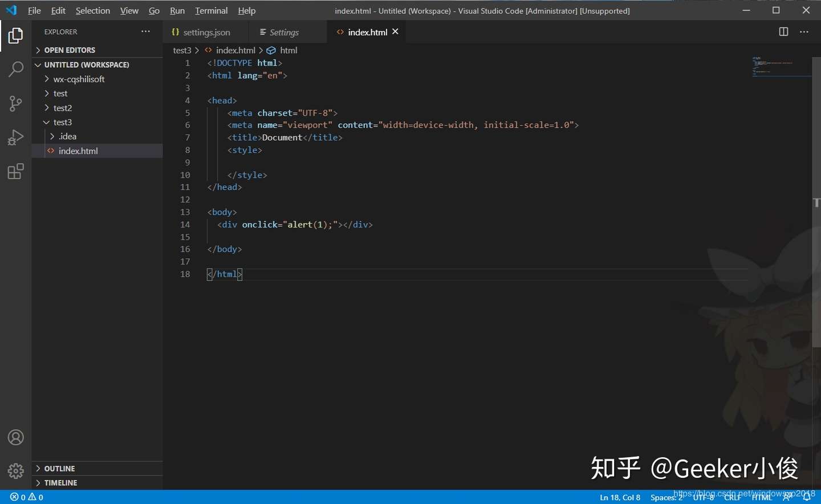Click the viewport meta tag on line 6
The height and width of the screenshot is (504, 821).
pos(403,125)
